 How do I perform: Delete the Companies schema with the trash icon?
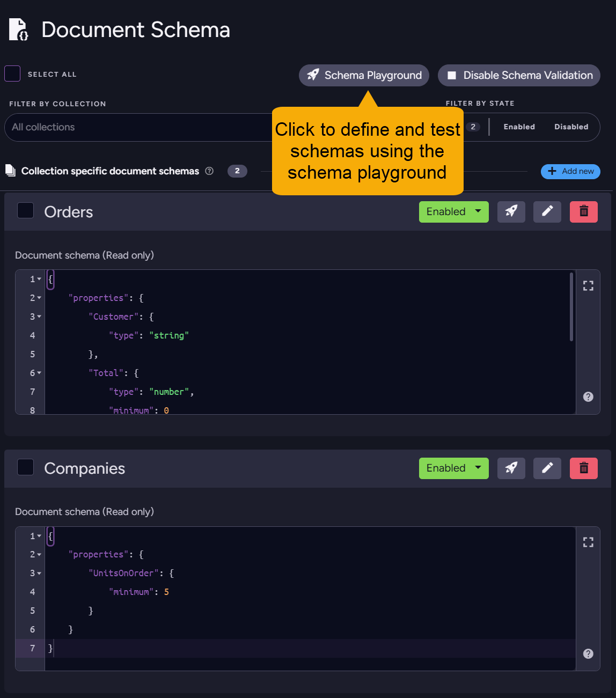(x=583, y=468)
